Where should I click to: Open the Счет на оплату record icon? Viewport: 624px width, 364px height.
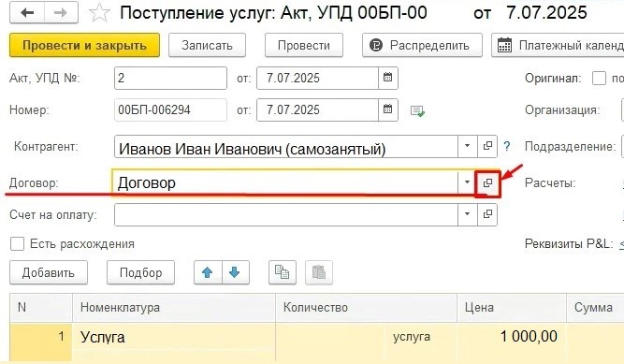point(487,214)
